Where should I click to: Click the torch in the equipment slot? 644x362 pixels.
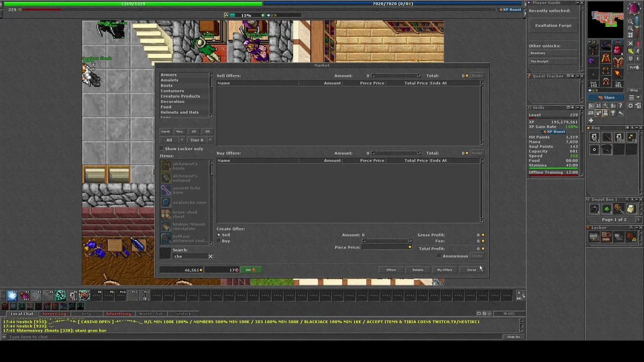click(618, 74)
